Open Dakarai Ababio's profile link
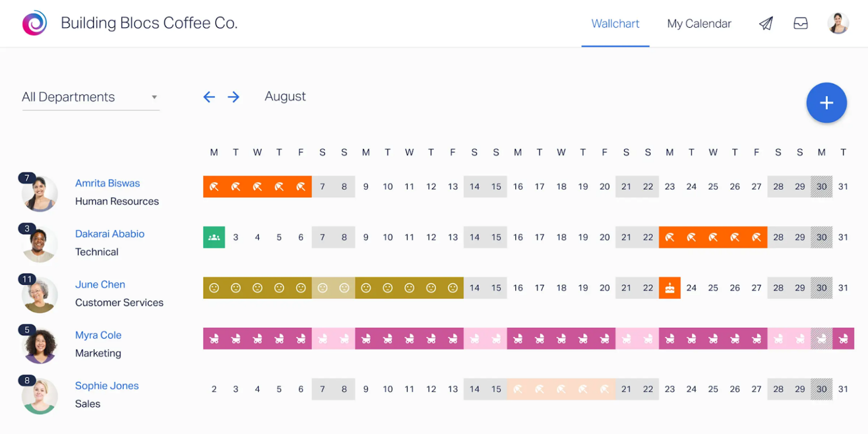Image resolution: width=868 pixels, height=434 pixels. click(x=110, y=233)
